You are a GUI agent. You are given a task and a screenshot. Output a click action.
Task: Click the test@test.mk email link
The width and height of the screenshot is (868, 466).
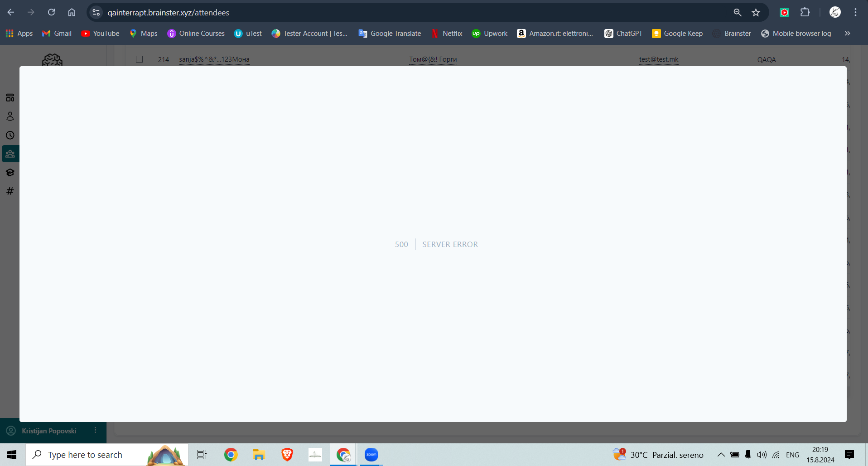coord(658,59)
